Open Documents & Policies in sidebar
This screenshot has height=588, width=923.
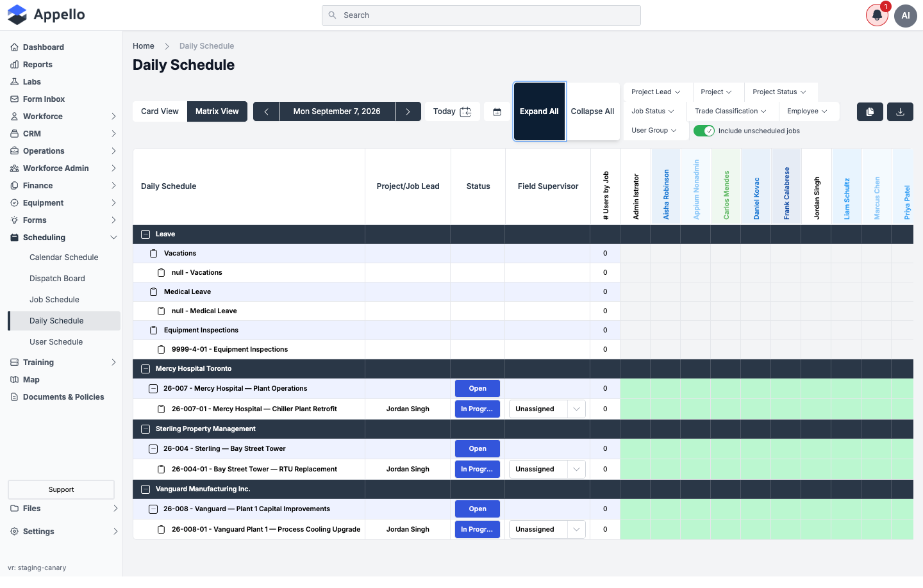point(63,397)
